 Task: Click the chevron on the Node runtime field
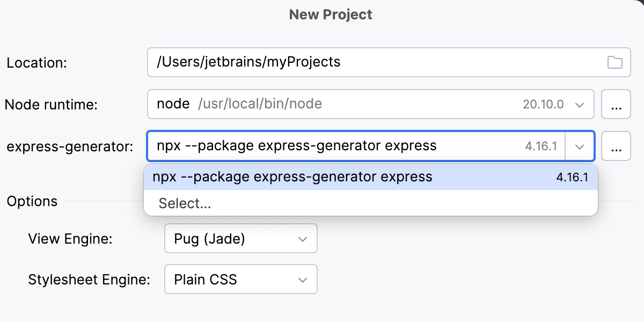[x=580, y=104]
